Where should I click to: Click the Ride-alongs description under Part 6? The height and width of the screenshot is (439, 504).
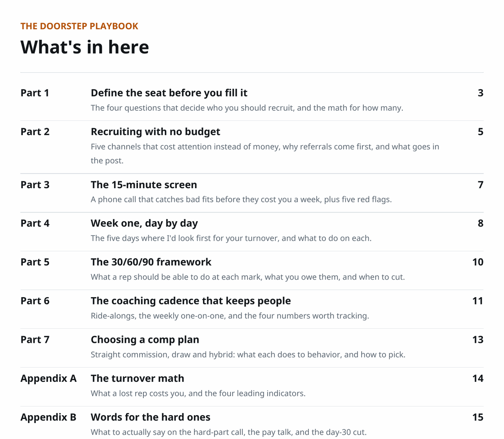(230, 316)
